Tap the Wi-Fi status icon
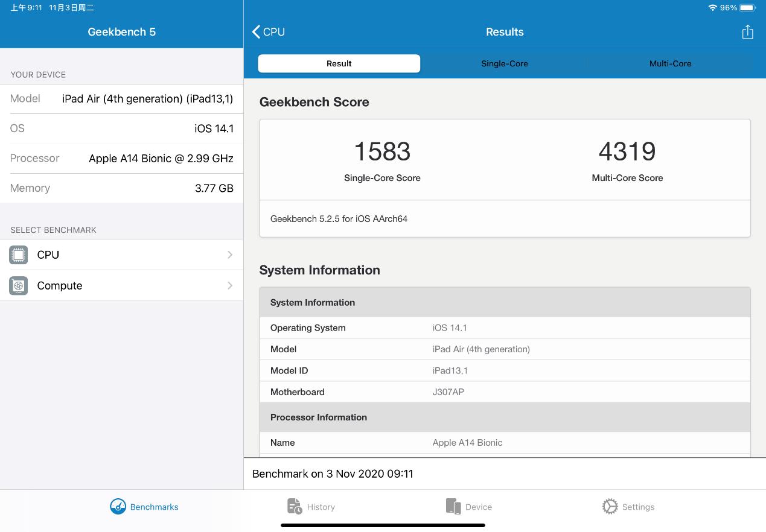Screen dimensions: 766x532 712,8
